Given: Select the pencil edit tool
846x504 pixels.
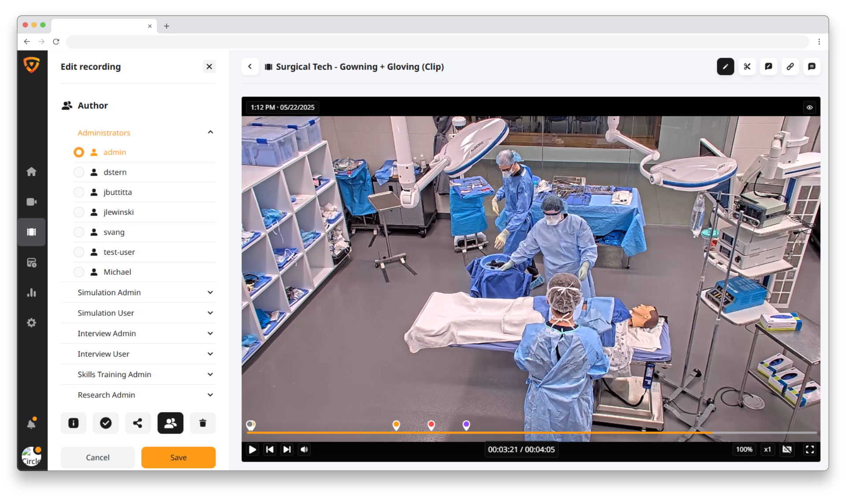Looking at the screenshot, I should click(x=725, y=67).
